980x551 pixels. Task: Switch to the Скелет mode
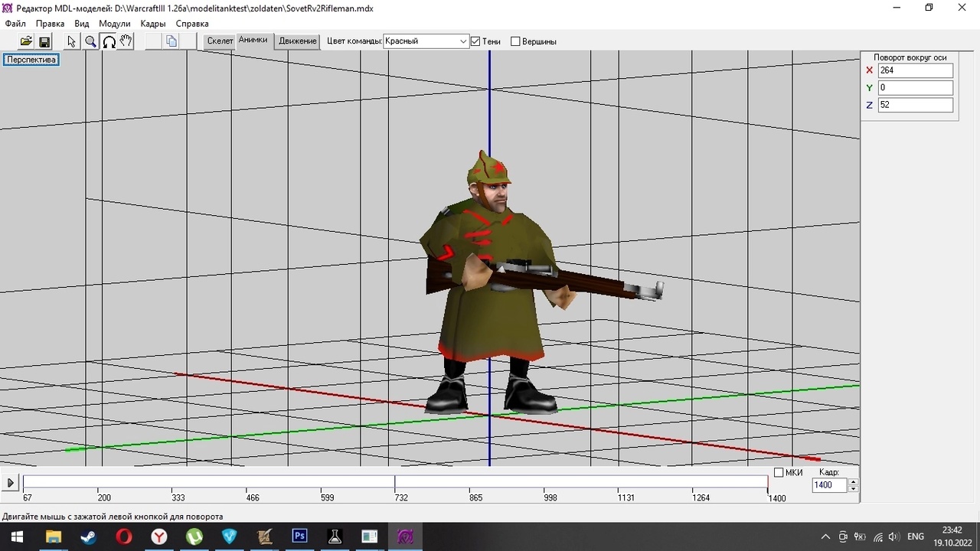coord(220,41)
